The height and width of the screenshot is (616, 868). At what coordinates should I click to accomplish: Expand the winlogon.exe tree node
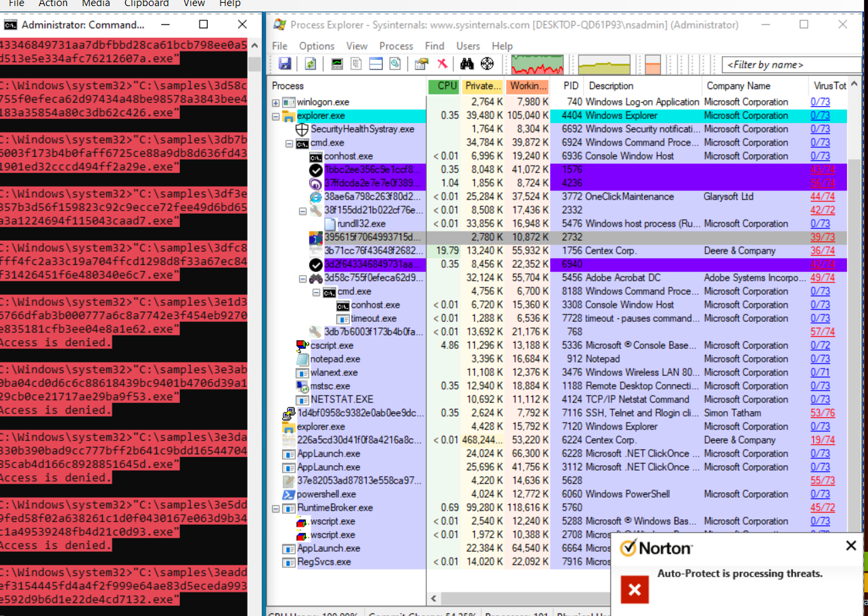pos(276,103)
